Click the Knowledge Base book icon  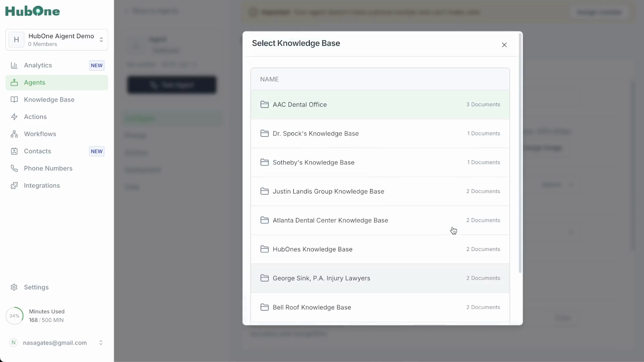[14, 100]
